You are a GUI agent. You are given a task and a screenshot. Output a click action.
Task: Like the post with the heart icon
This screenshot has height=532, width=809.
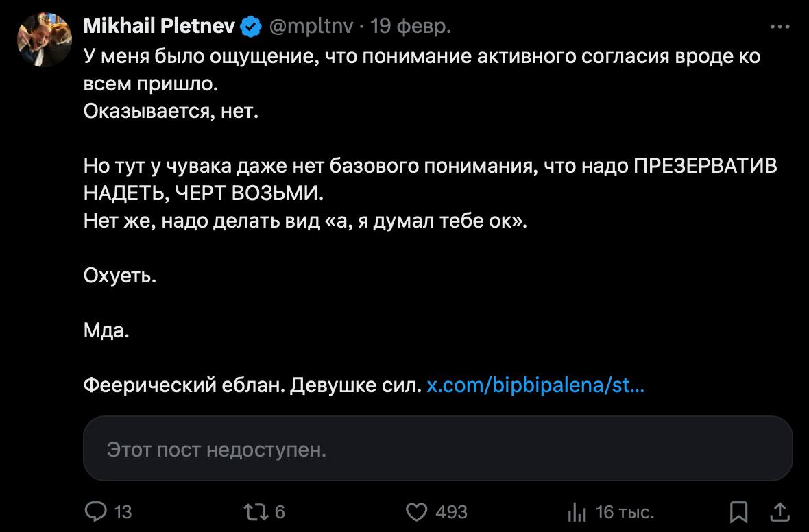[416, 511]
